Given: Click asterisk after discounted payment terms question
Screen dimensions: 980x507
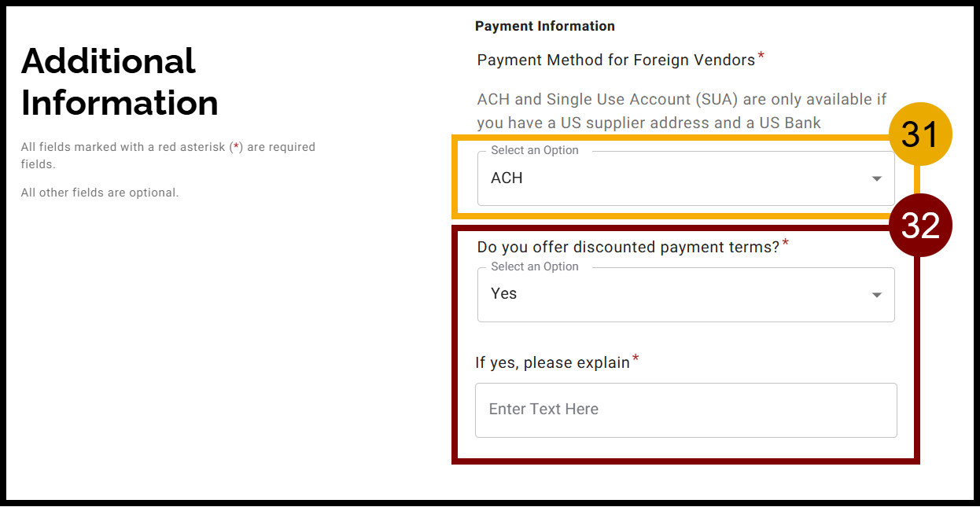Looking at the screenshot, I should (x=786, y=244).
